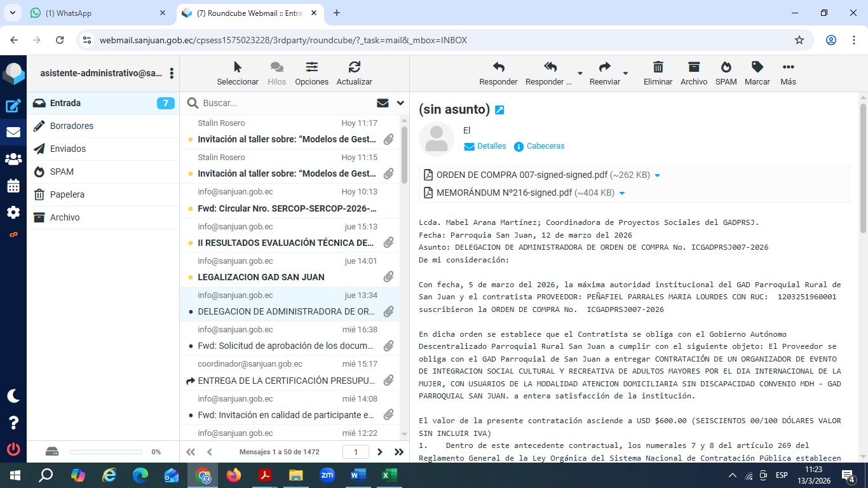Click the Buscar search field
Image resolution: width=868 pixels, height=488 pixels.
pyautogui.click(x=286, y=103)
